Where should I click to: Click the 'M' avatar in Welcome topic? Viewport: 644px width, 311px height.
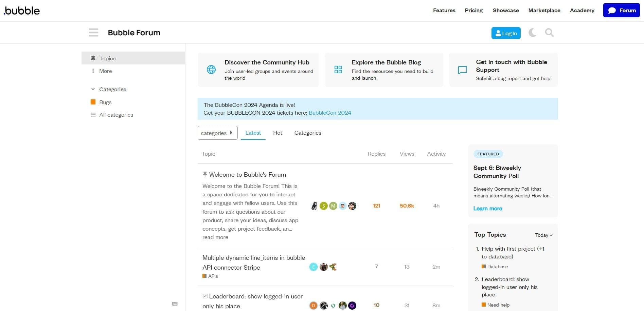(333, 206)
